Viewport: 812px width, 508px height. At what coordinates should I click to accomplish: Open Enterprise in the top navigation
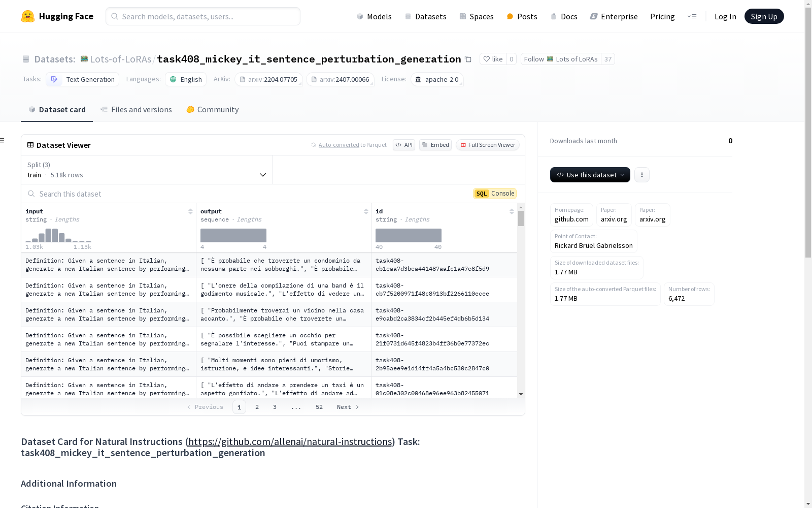point(614,16)
